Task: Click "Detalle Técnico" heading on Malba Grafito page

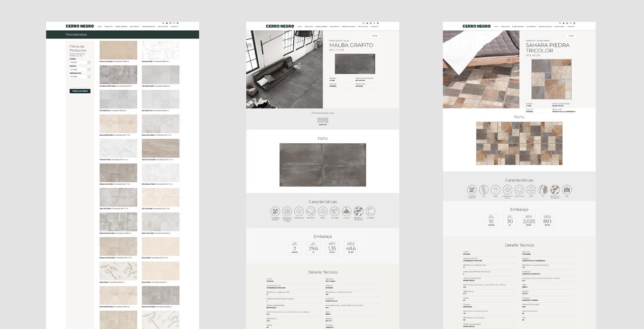Action: [x=322, y=272]
